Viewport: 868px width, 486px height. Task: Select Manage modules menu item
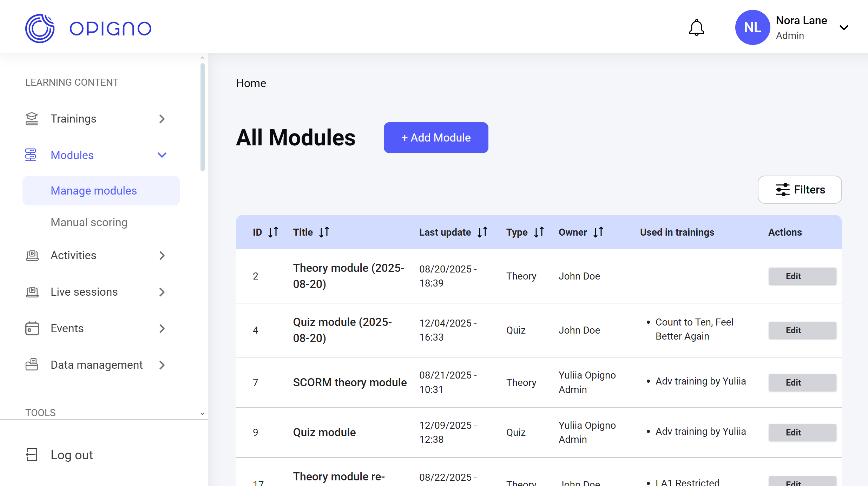pos(94,191)
